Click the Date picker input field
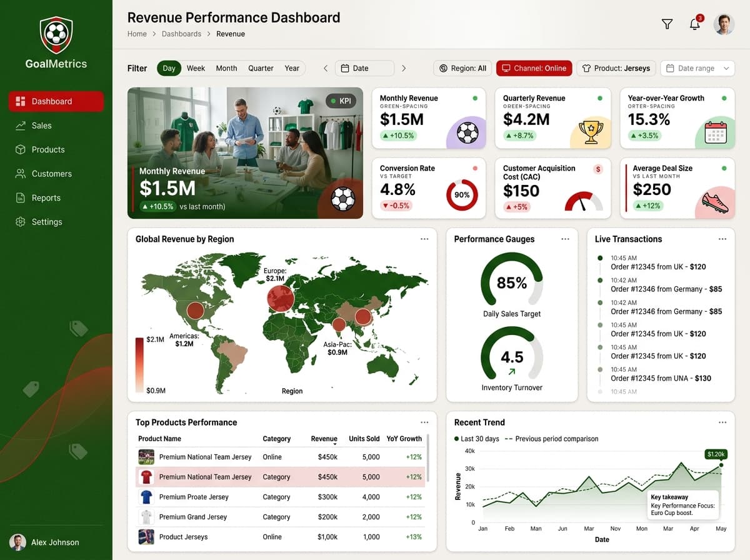This screenshot has width=750, height=560. click(364, 68)
